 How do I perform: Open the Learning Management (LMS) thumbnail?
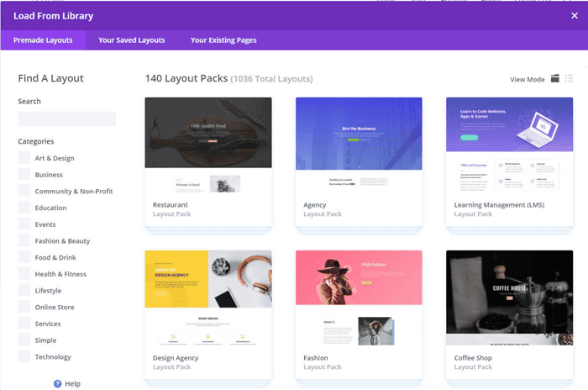[x=510, y=146]
